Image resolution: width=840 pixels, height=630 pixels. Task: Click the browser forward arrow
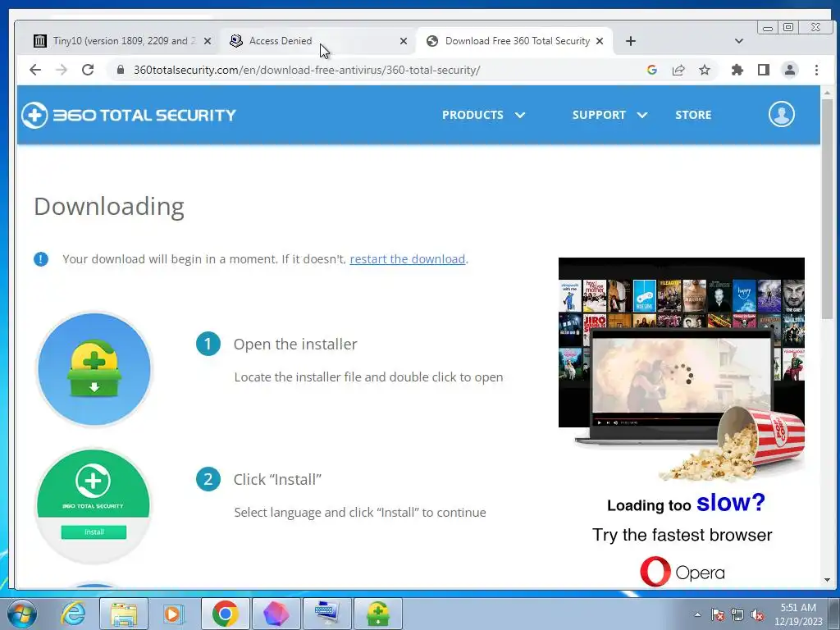tap(62, 70)
